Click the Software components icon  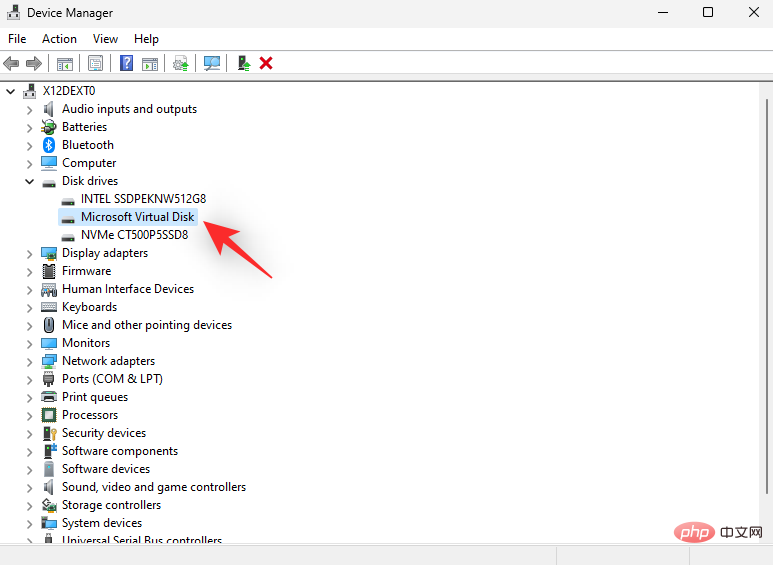point(49,451)
